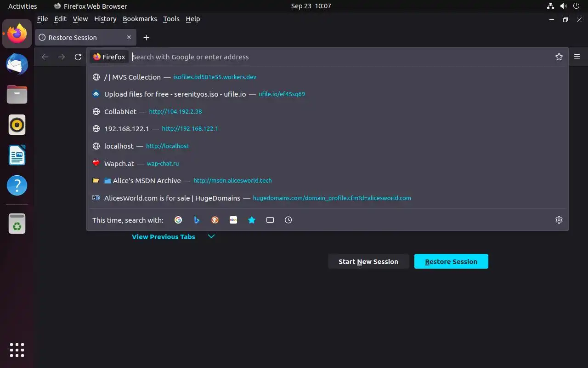Open the network indicator in top bar
This screenshot has width=588, height=368.
point(550,6)
